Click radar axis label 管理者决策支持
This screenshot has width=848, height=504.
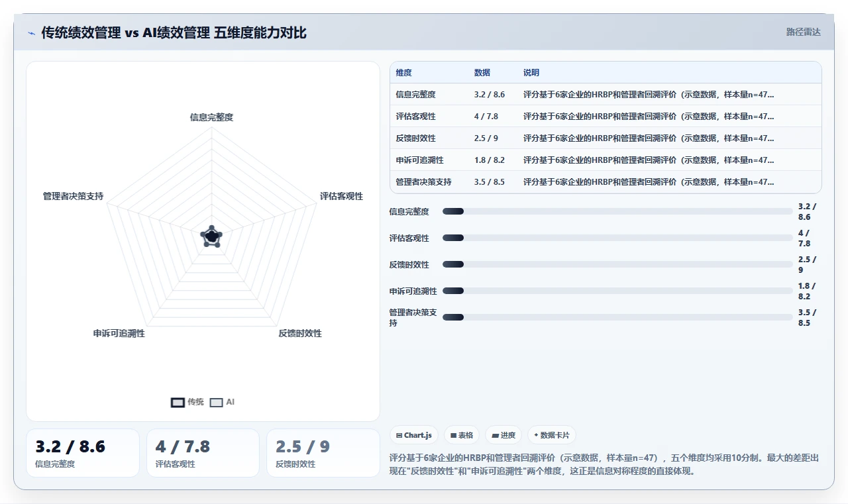coord(73,196)
